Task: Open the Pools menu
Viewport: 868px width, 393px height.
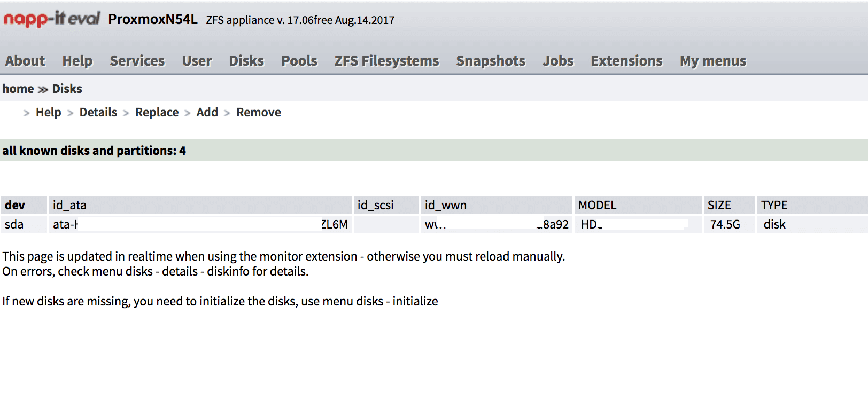Action: pos(299,61)
